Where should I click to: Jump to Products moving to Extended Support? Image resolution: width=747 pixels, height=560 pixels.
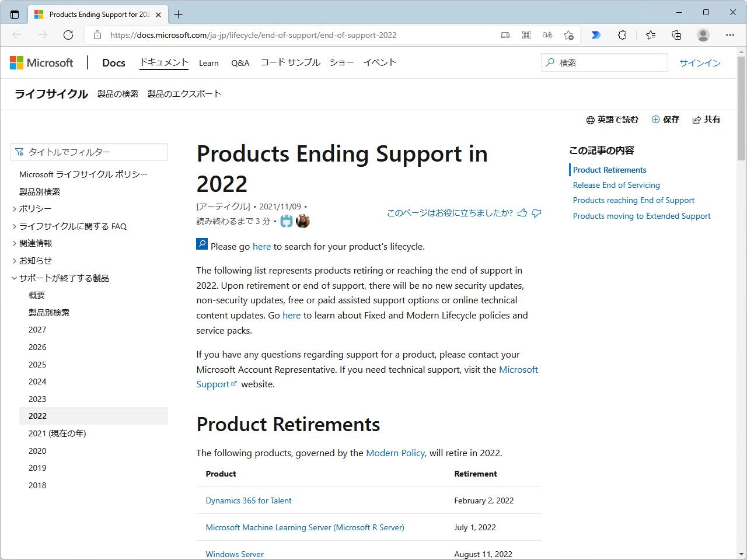pyautogui.click(x=642, y=216)
